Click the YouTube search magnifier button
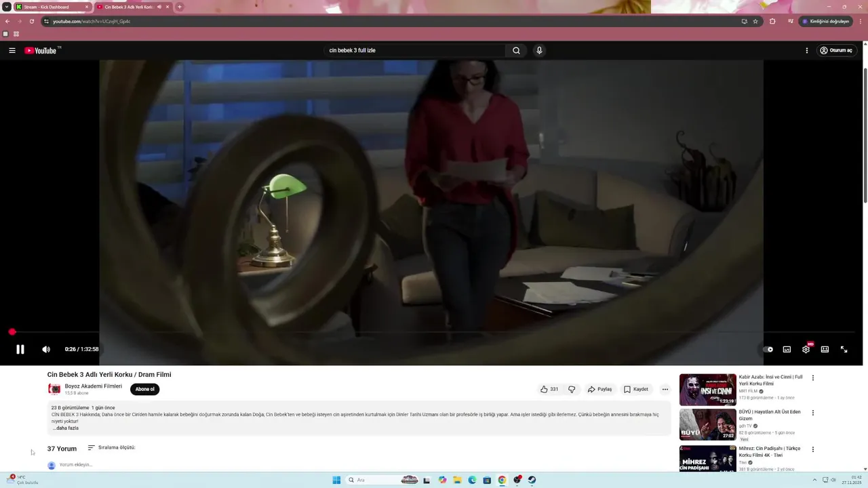This screenshot has height=488, width=868. tap(516, 50)
